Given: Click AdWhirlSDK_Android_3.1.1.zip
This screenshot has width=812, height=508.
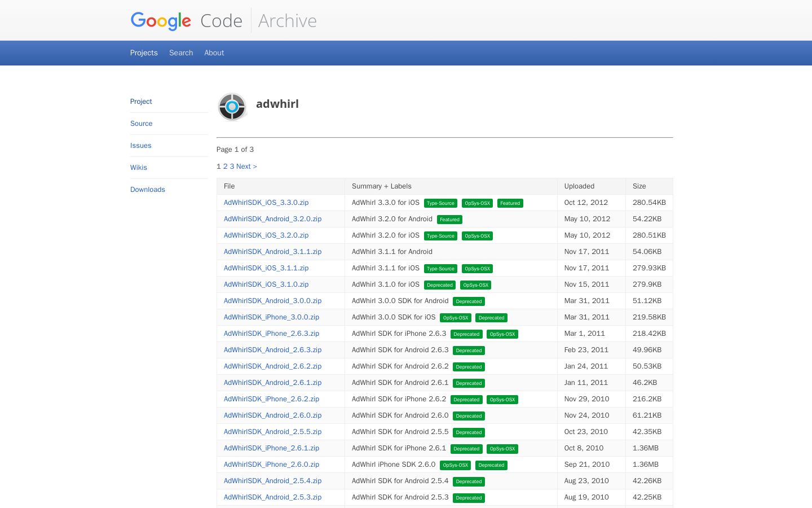Looking at the screenshot, I should pos(273,252).
